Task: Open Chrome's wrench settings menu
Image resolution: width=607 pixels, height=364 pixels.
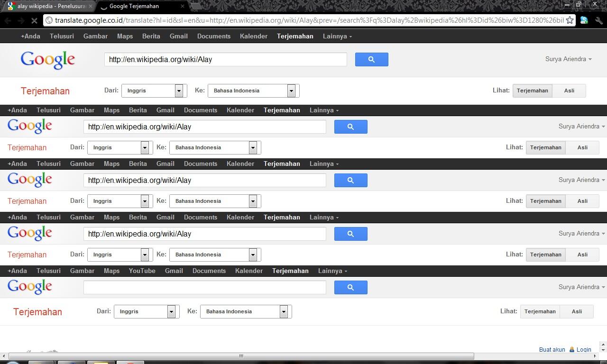Action: tap(598, 20)
